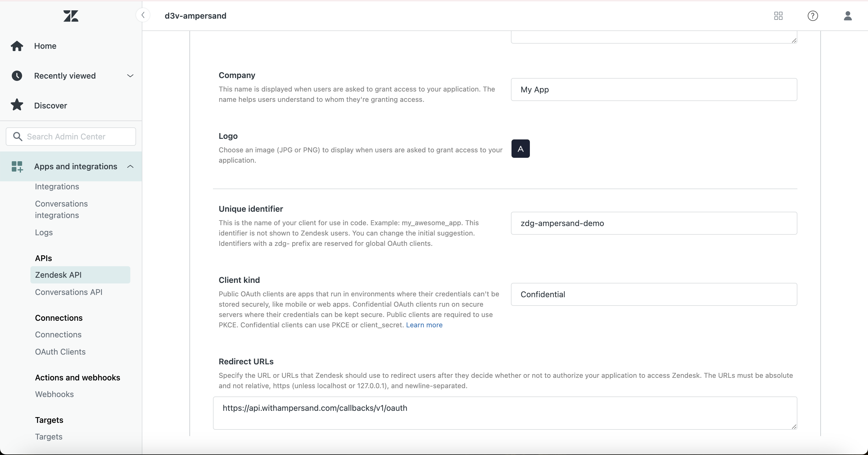Click the Learn more link
The image size is (868, 455).
tap(424, 325)
